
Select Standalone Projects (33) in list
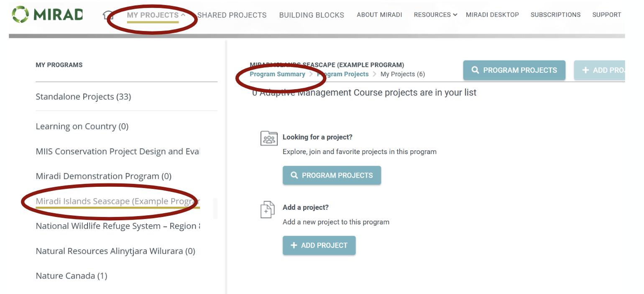point(83,97)
